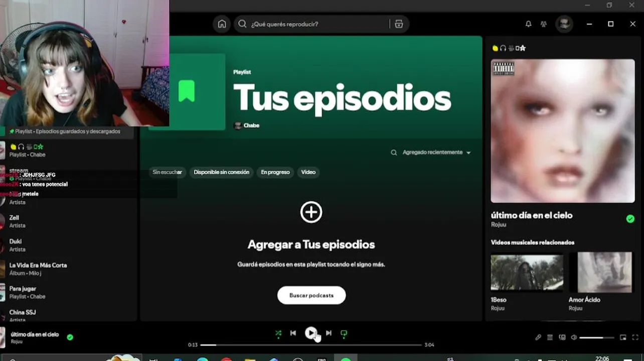Open the profile avatar menu
This screenshot has width=644, height=361.
pos(564,24)
